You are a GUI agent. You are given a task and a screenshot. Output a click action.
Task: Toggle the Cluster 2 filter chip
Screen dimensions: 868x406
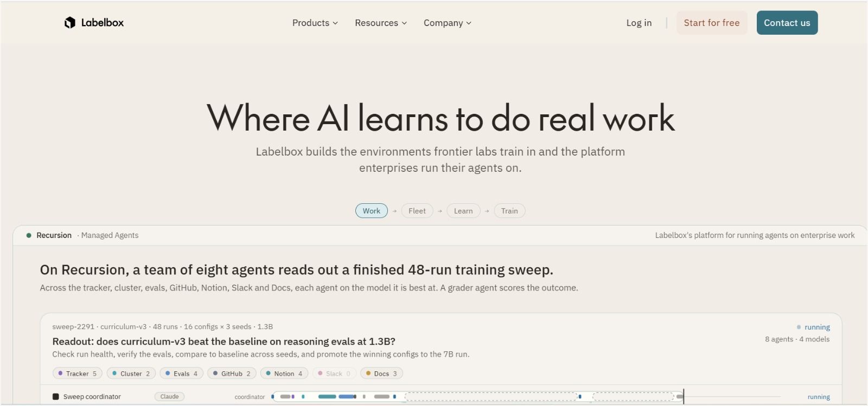tap(131, 373)
